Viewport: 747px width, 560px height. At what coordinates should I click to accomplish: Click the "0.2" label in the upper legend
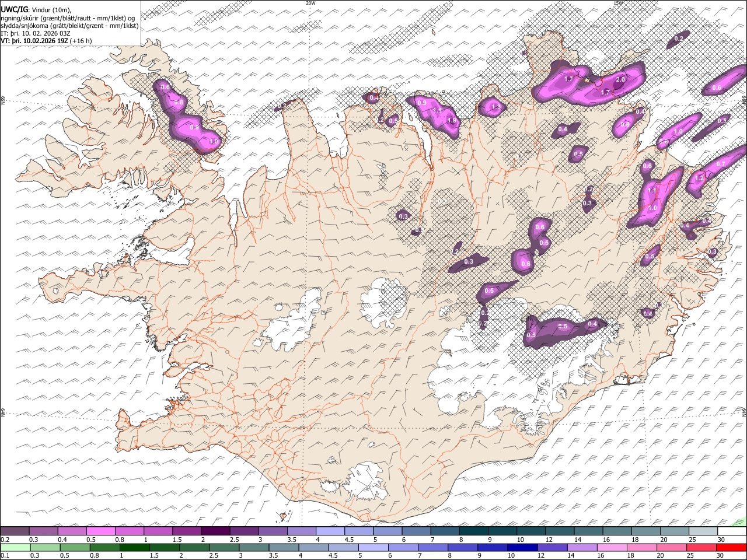5,540
